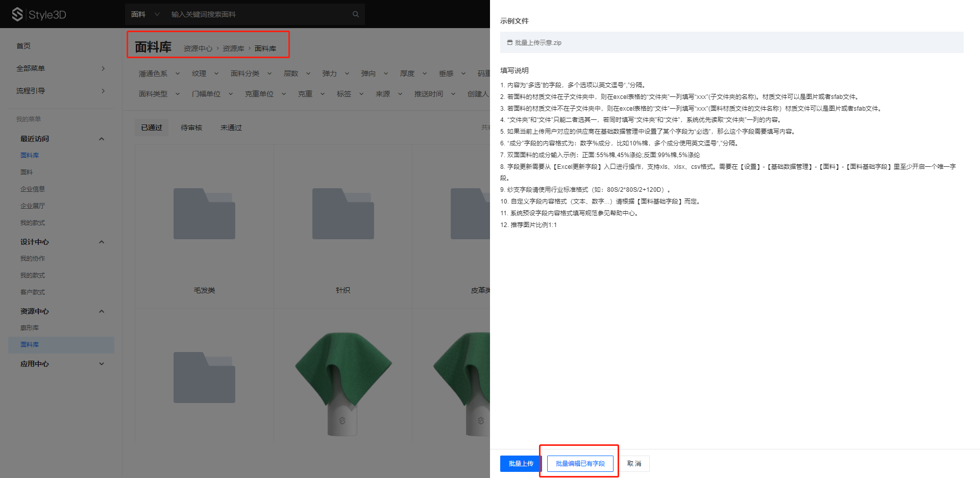Viewport: 980px width, 478px height.
Task: Download the 批量上传示意.zip sample file
Action: coord(537,43)
